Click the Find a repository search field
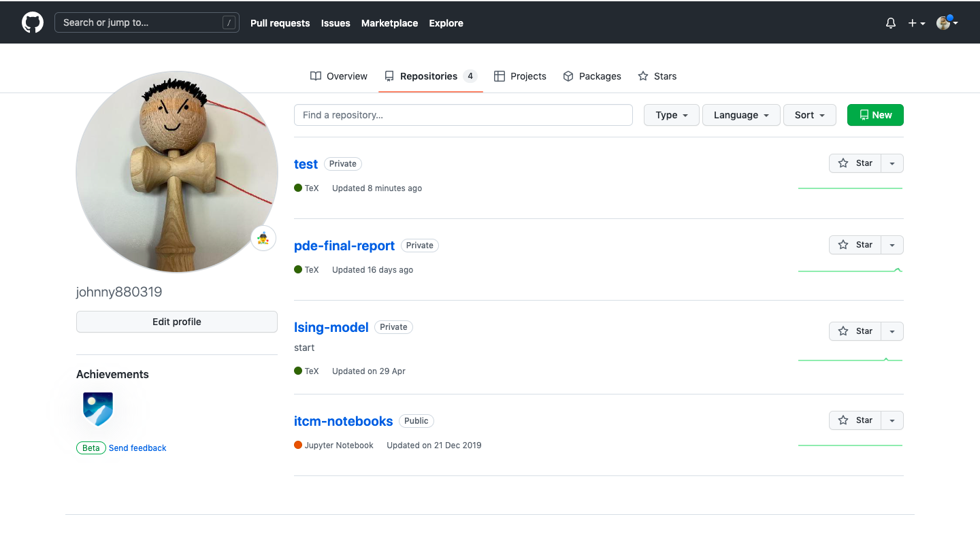Screen dimensions: 980x538 click(463, 115)
